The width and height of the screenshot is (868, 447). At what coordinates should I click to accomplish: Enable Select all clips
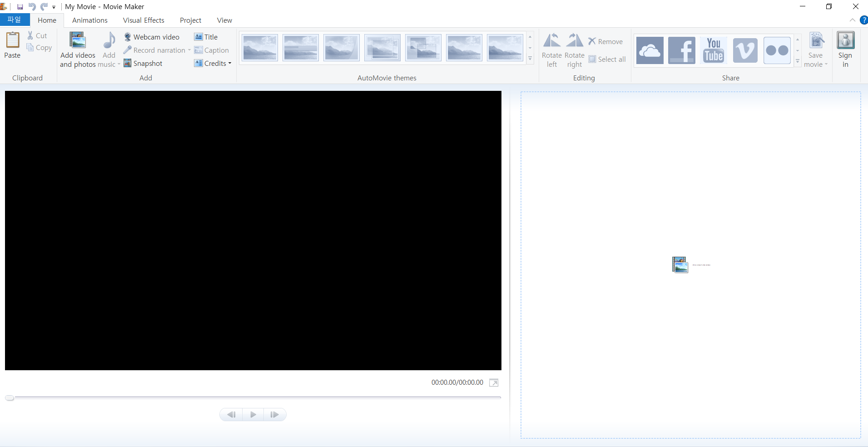607,59
